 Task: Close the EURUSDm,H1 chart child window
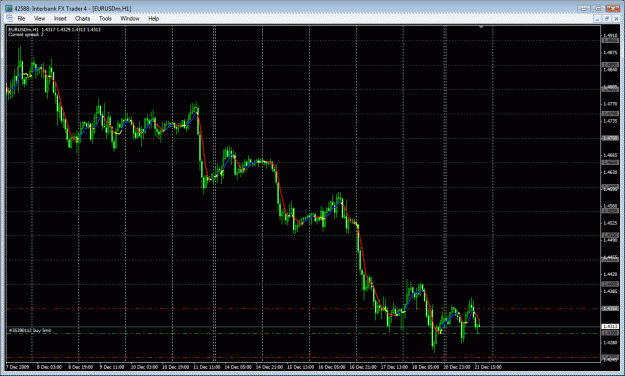616,19
